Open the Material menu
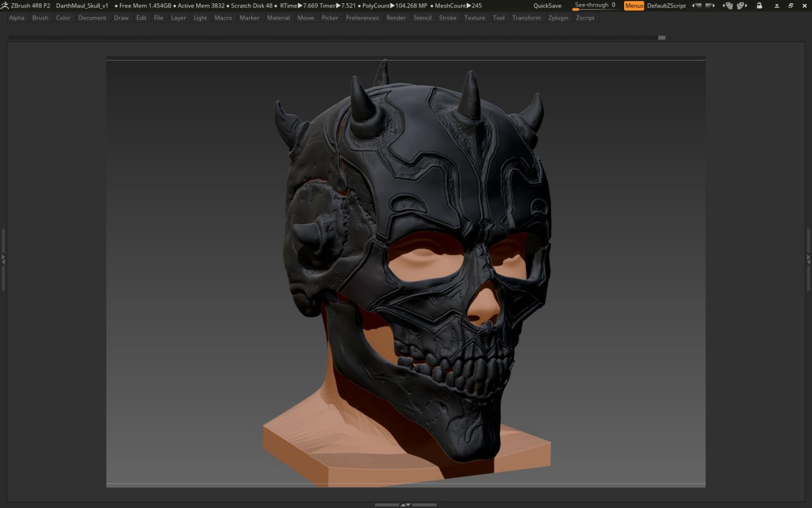 coord(278,18)
